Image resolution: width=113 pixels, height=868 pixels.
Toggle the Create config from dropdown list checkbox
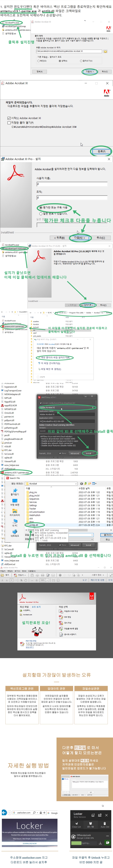[x=41, y=403]
